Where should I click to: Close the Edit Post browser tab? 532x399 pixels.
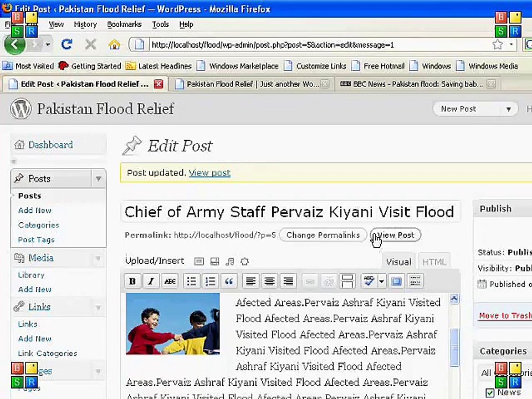tap(158, 84)
